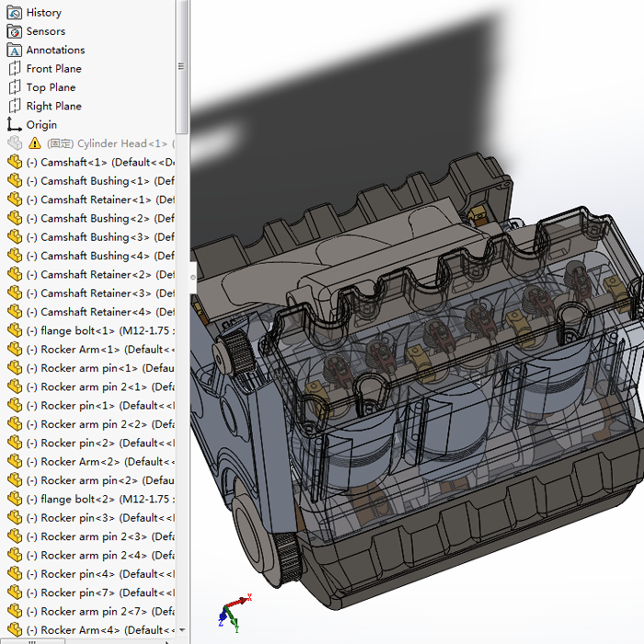
Task: Click the Camshaft Bushing<2> part icon
Action: (x=15, y=218)
